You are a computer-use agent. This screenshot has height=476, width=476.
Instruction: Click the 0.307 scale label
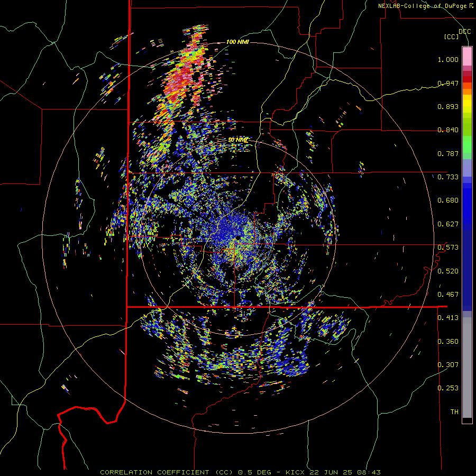tap(448, 365)
